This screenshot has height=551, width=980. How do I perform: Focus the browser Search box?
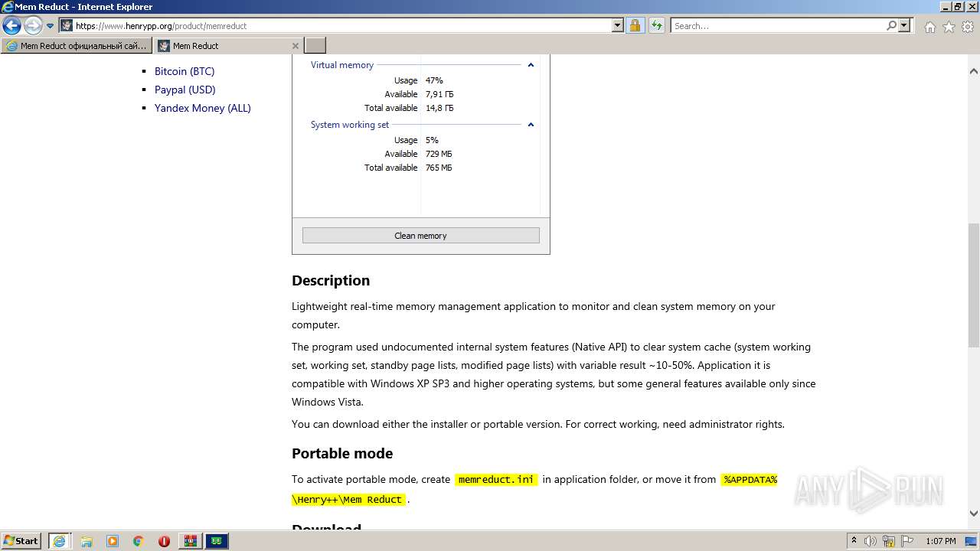[778, 26]
